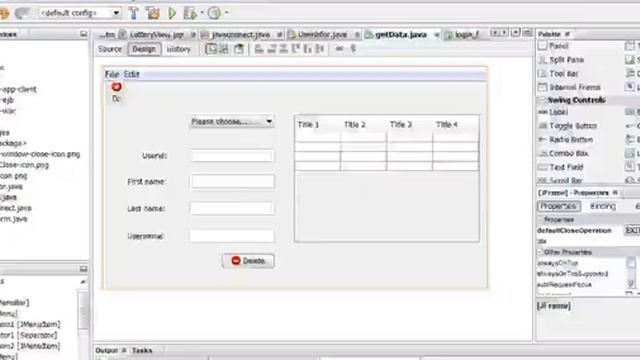Click the Debug Project icon

[x=190, y=13]
